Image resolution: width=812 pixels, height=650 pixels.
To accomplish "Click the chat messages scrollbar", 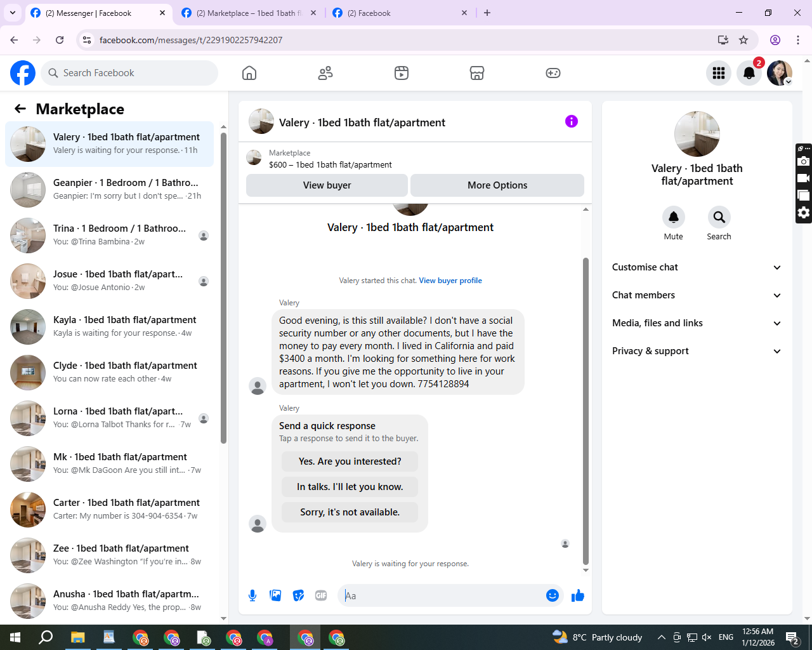I will pyautogui.click(x=586, y=411).
